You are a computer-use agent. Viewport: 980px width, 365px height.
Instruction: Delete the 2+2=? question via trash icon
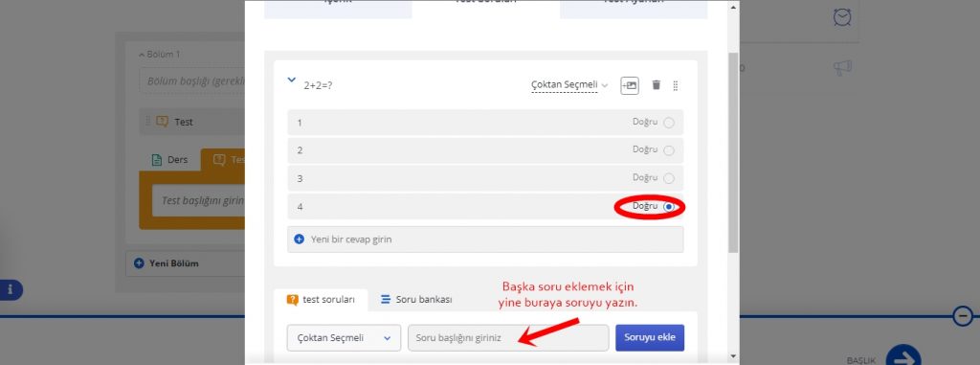click(656, 85)
